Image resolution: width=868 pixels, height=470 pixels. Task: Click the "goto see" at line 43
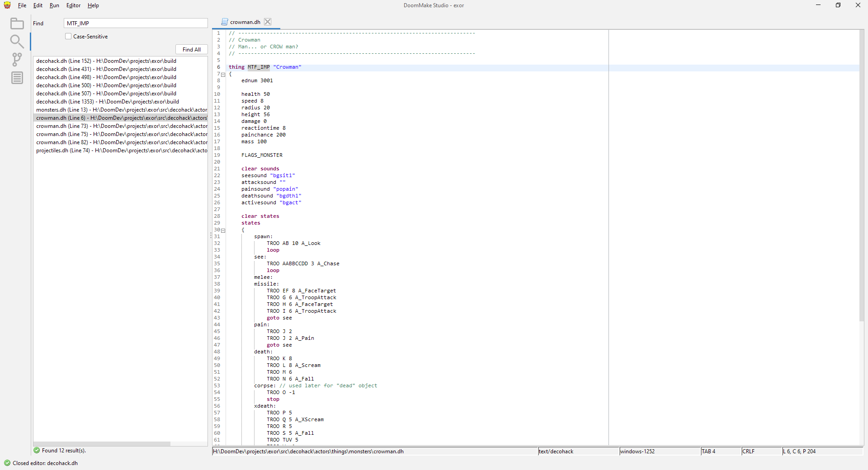point(279,318)
